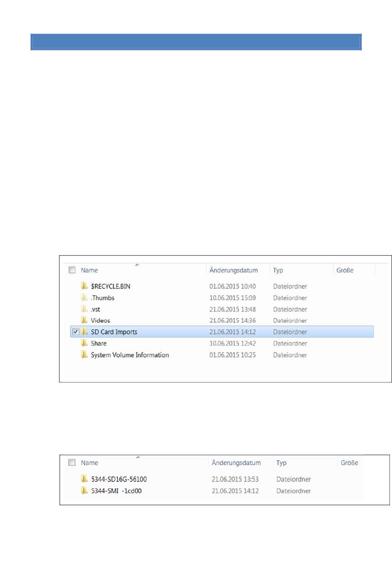Sort upper list by Änderungsdatum column
The width and height of the screenshot is (392, 569).
coord(234,270)
